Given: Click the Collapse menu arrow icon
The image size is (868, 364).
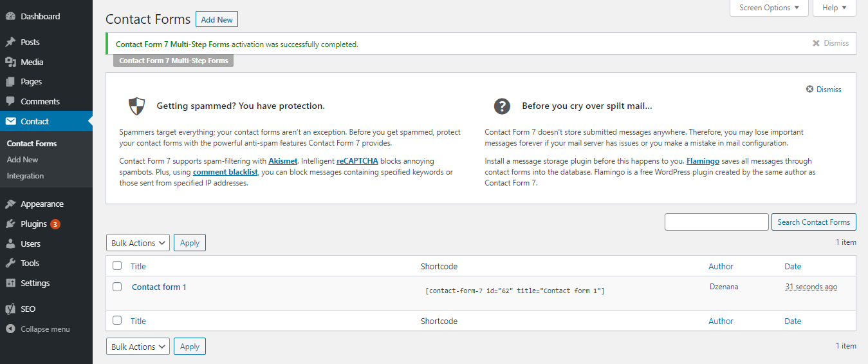Looking at the screenshot, I should (x=10, y=329).
